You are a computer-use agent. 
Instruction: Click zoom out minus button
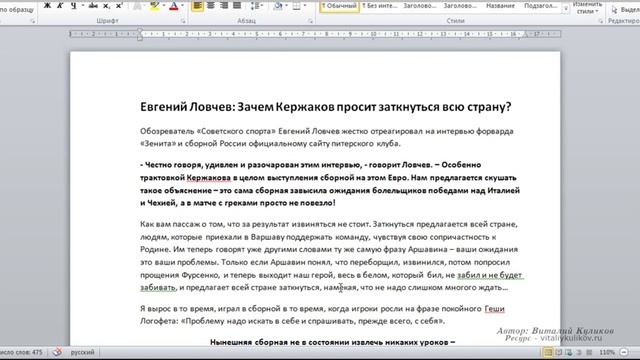624,352
